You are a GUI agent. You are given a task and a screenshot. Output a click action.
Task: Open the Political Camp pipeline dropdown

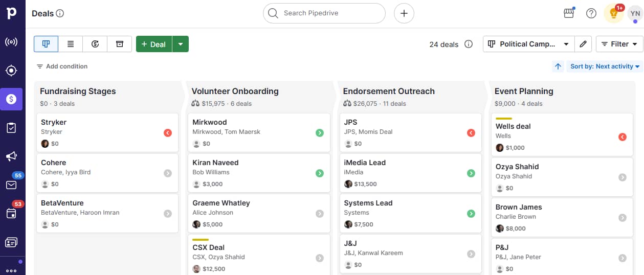528,44
